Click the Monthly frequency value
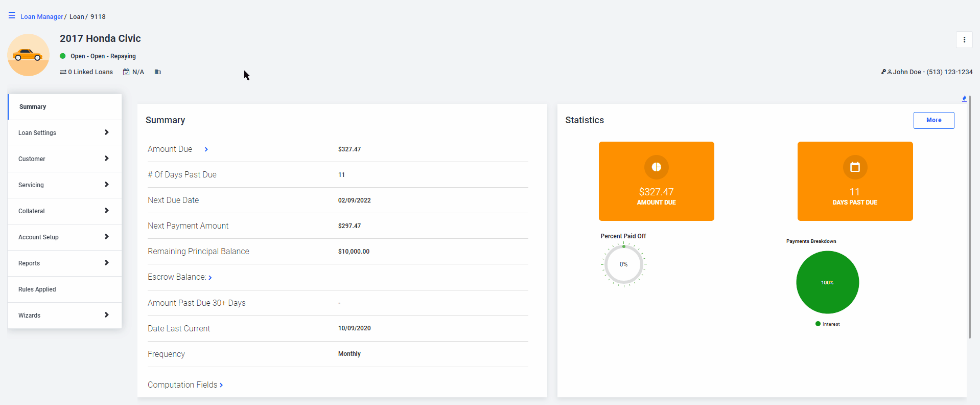 tap(349, 354)
